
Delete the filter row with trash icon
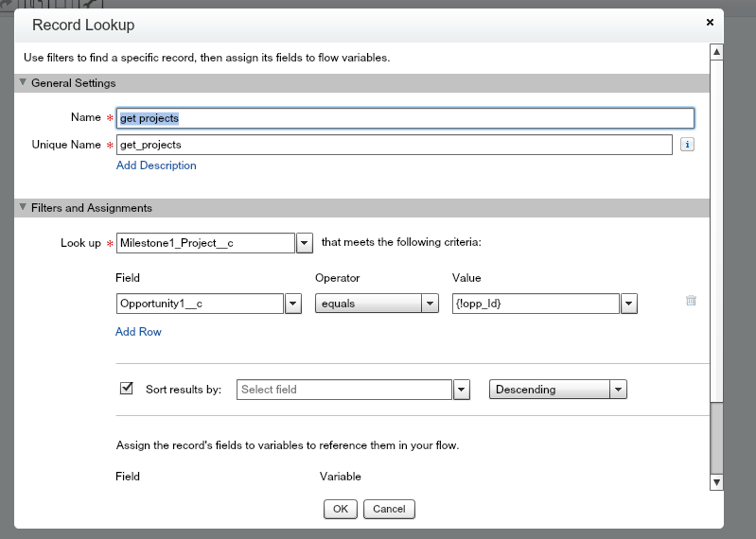(691, 301)
